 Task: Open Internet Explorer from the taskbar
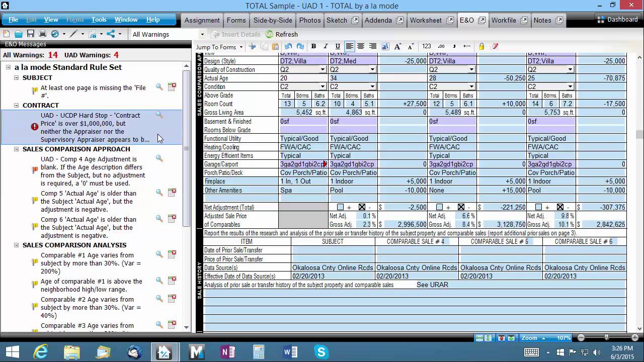click(x=40, y=352)
